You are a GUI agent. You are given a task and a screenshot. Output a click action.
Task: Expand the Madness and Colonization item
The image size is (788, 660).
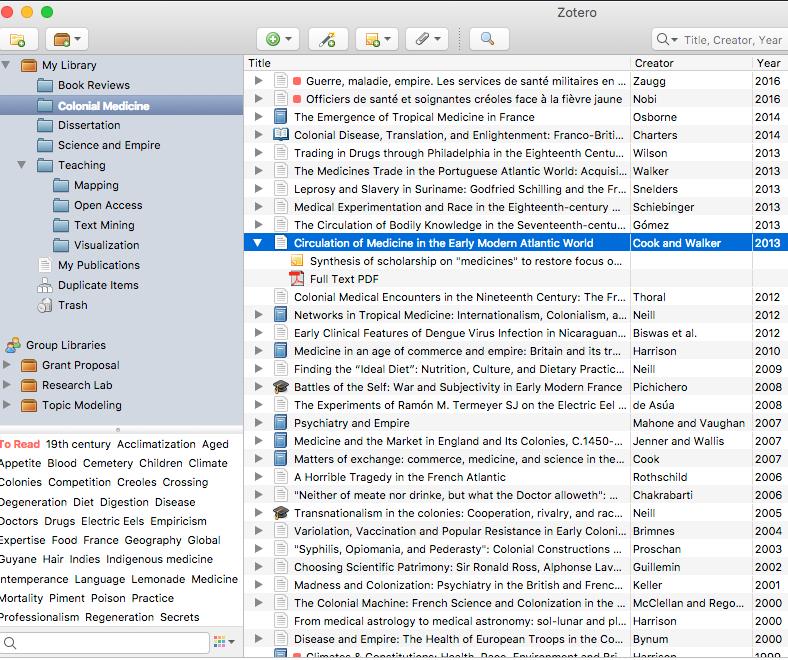[258, 585]
